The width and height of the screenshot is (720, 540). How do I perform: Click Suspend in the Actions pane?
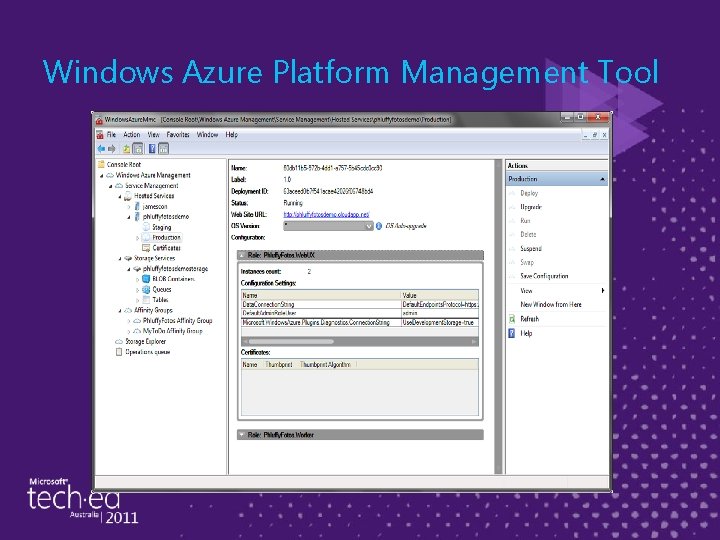click(531, 248)
